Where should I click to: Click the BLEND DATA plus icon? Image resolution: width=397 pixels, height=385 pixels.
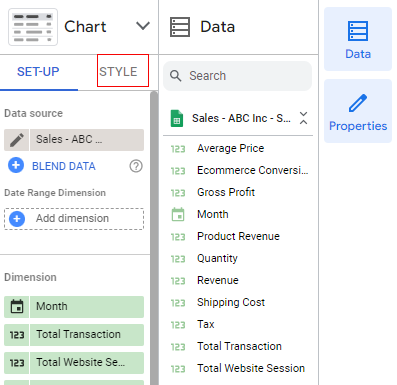pos(16,166)
